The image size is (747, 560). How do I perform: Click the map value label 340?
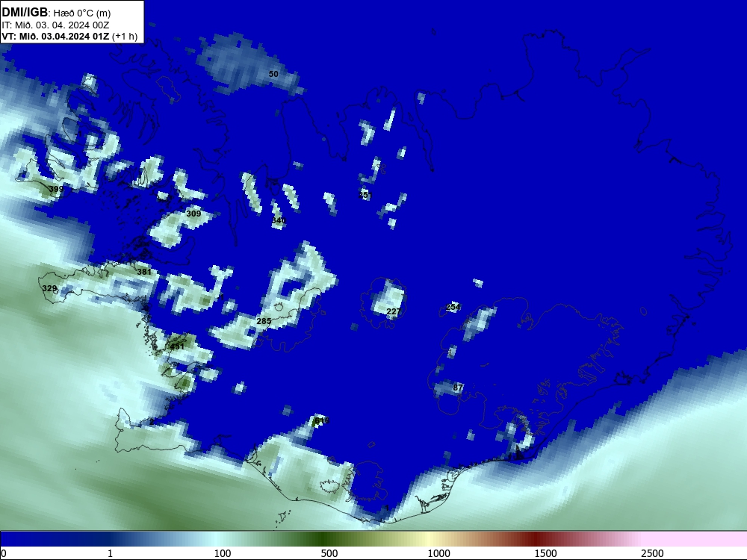tap(279, 220)
